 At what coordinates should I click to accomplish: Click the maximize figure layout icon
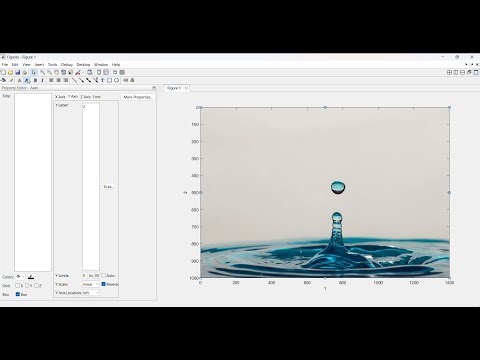476,72
